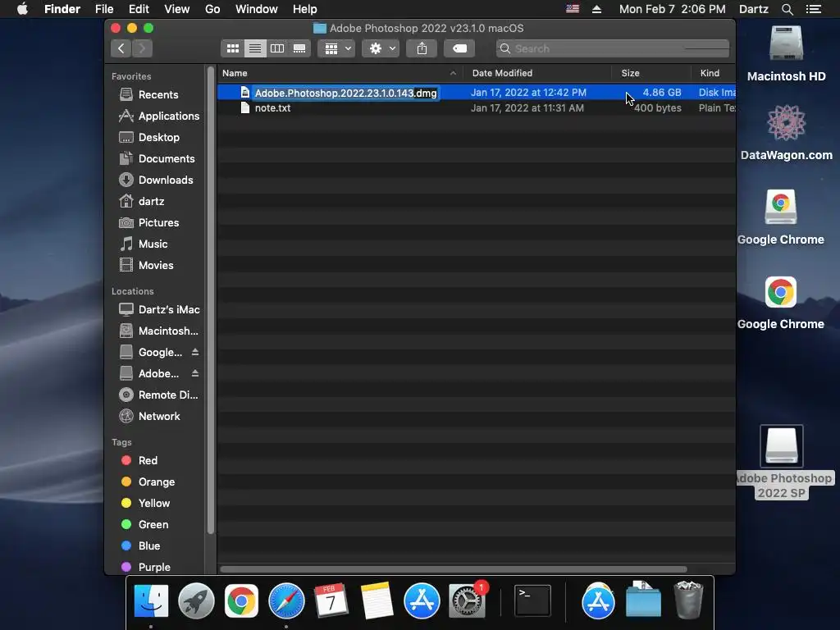The width and height of the screenshot is (840, 630).
Task: Open System Preferences from the Dock
Action: pyautogui.click(x=467, y=601)
